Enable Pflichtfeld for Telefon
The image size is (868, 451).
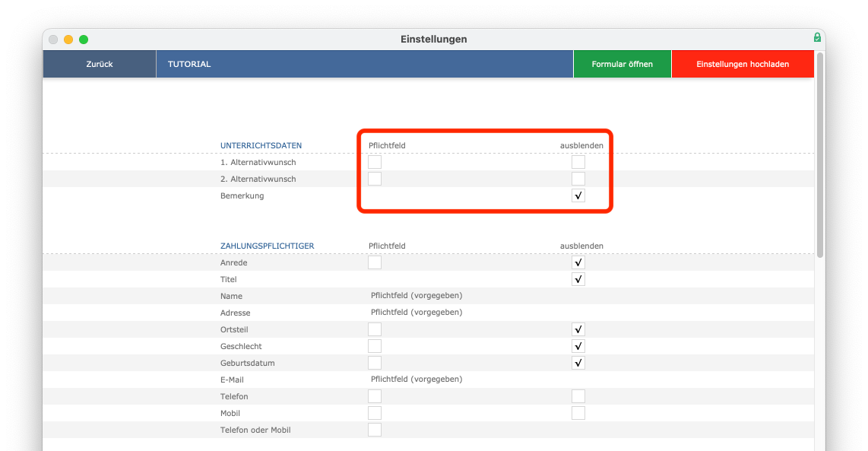375,397
